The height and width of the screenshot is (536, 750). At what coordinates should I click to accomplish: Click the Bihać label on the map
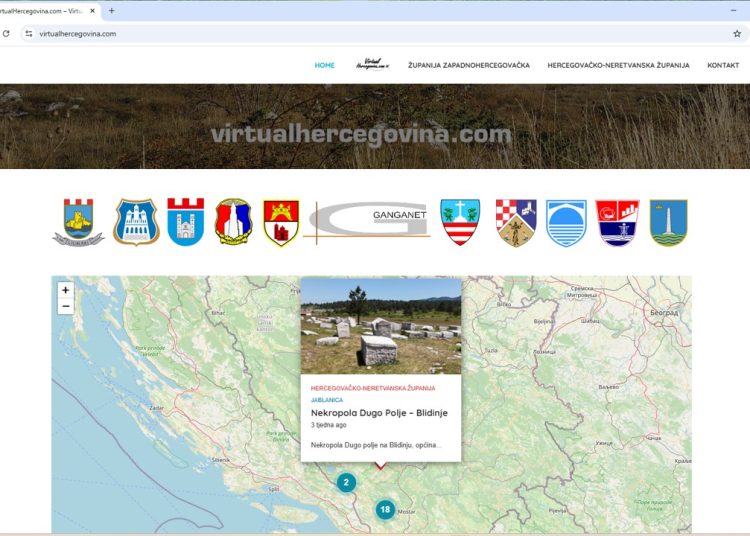pos(218,313)
